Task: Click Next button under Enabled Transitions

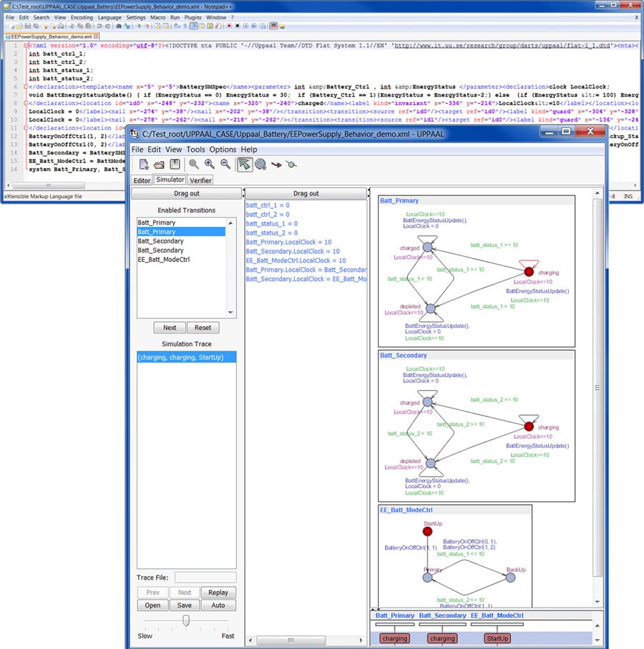Action: click(170, 328)
